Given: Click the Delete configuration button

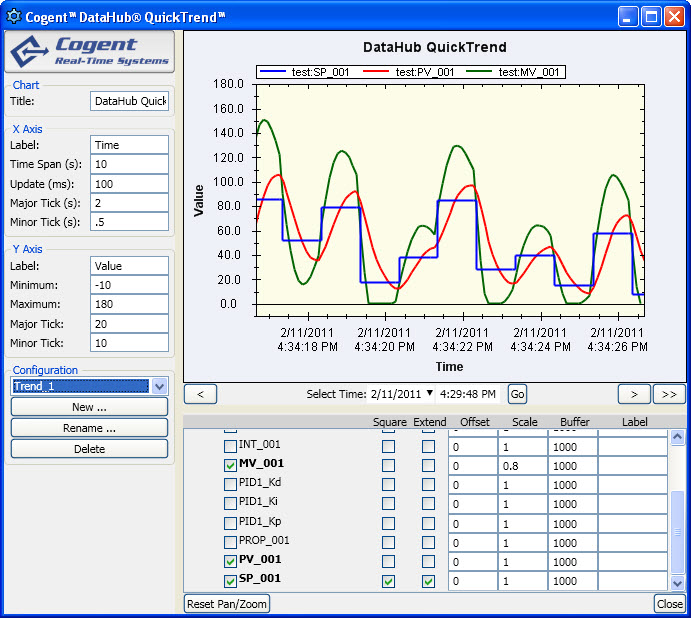Looking at the screenshot, I should point(89,449).
